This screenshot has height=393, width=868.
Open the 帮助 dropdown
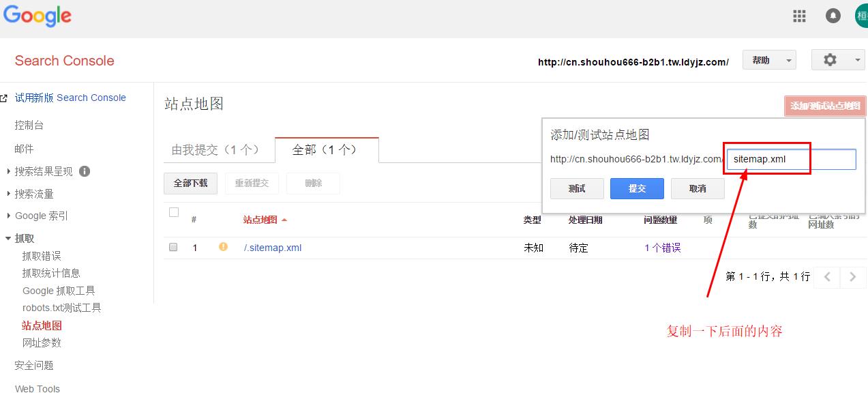pyautogui.click(x=769, y=60)
